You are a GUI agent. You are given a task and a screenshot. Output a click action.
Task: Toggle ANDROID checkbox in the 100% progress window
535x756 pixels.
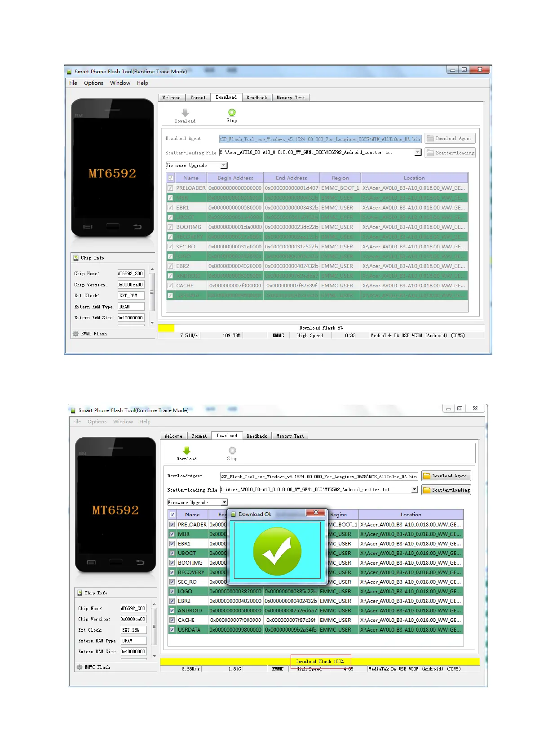[172, 611]
